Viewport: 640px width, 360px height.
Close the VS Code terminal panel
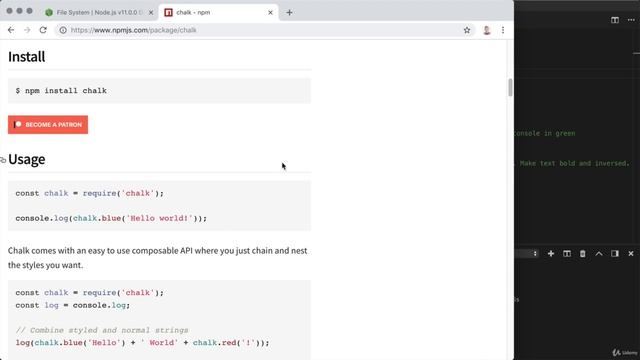coord(631,253)
